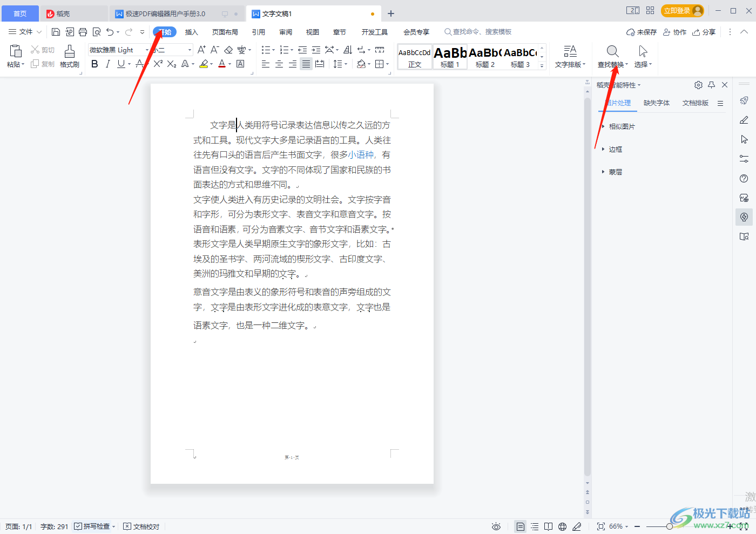Click the Text Layout icon
The width and height of the screenshot is (756, 534).
click(570, 51)
